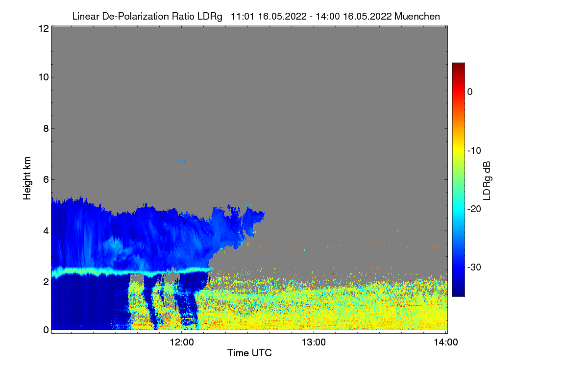Click the 'Height km' axis label

[27, 179]
